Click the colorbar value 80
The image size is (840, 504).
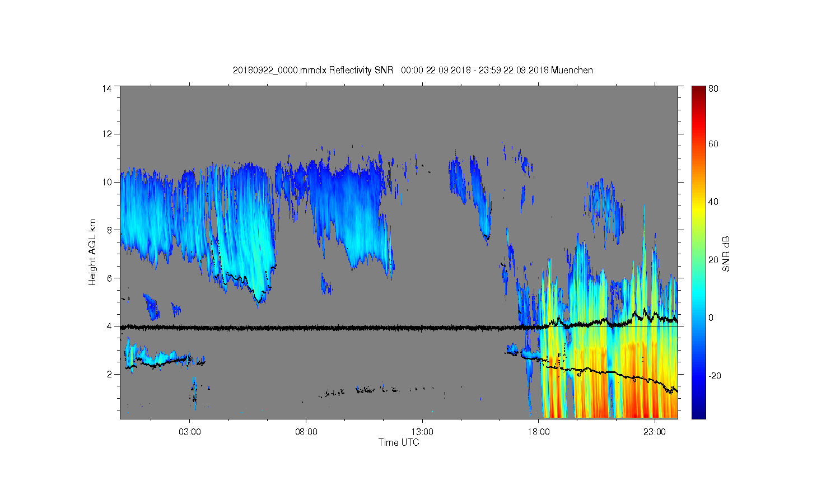coord(713,88)
